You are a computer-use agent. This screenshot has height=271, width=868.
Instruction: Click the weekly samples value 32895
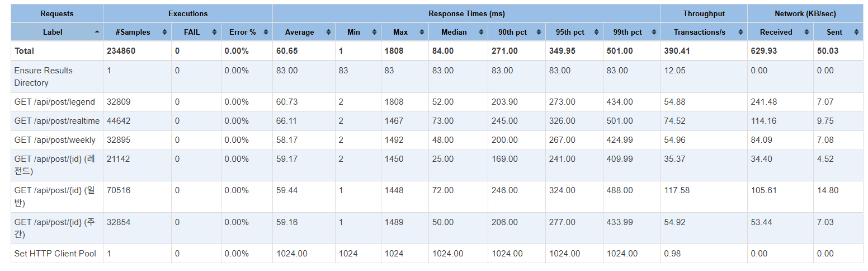pyautogui.click(x=118, y=140)
